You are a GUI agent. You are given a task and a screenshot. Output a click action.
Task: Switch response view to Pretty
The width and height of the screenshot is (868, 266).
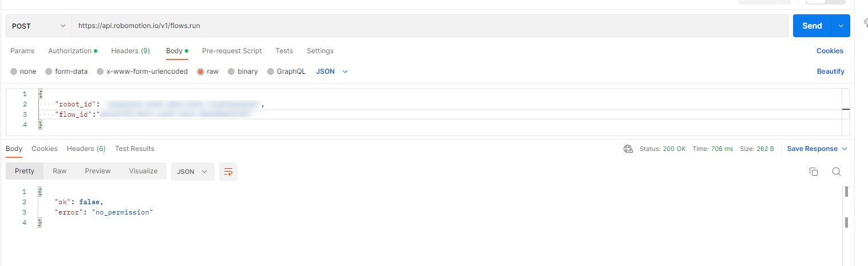(x=25, y=171)
